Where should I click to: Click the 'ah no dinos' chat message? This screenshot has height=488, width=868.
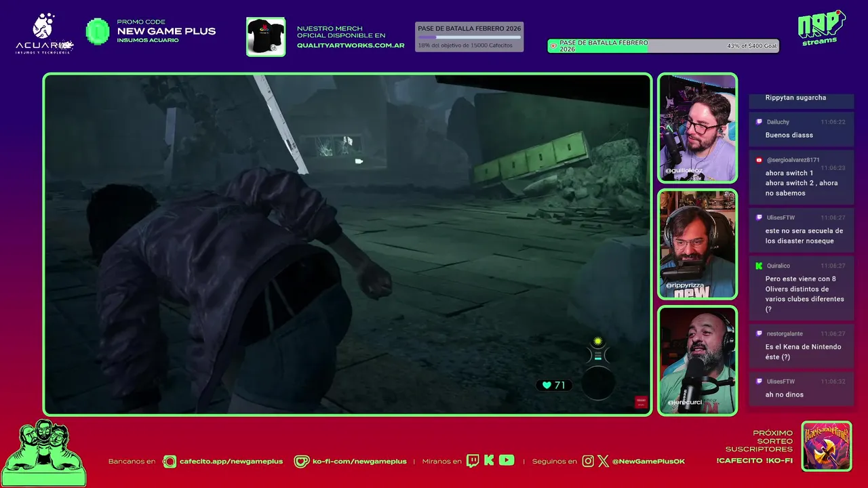pos(785,394)
